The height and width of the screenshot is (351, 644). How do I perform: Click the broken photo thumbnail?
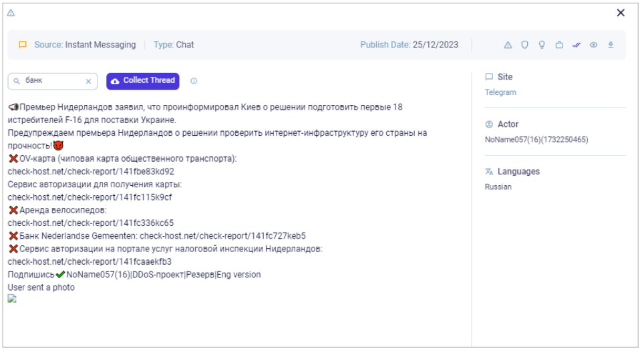coord(12,299)
